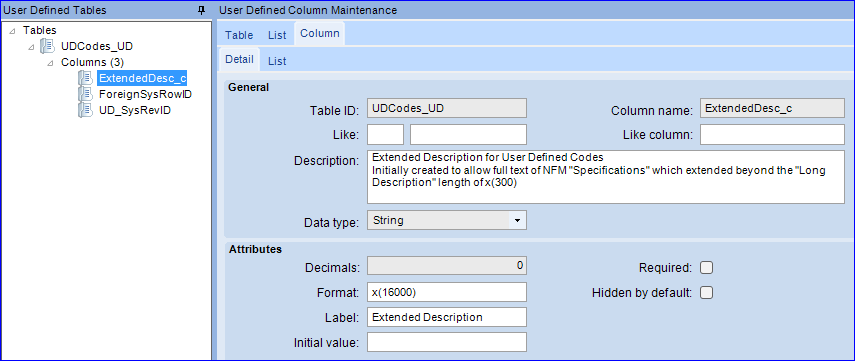Click the Initial value field

pyautogui.click(x=447, y=342)
